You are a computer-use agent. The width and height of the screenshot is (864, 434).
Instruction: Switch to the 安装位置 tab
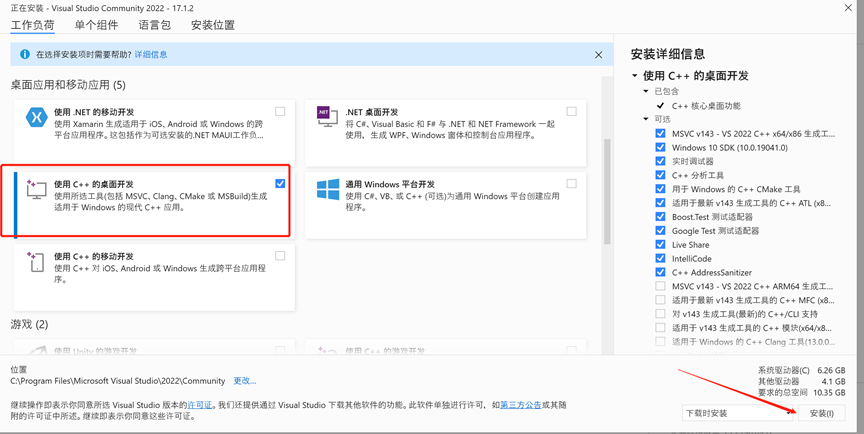(213, 25)
